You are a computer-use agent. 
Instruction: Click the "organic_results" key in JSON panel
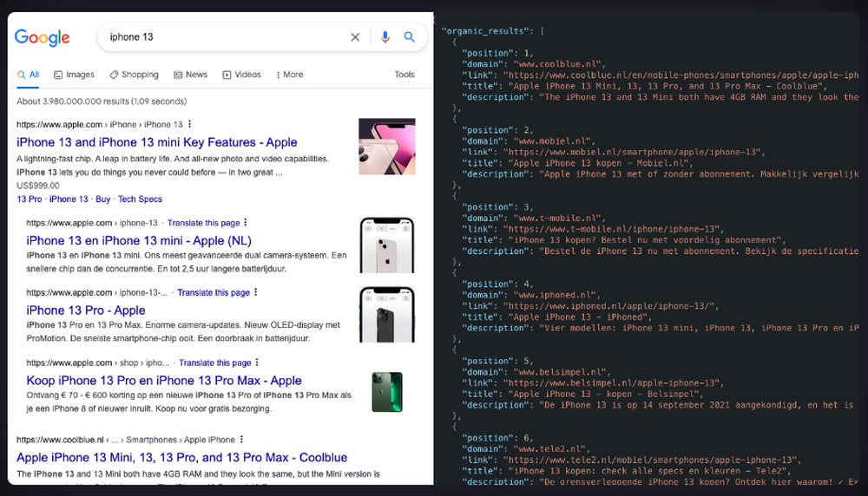point(485,31)
